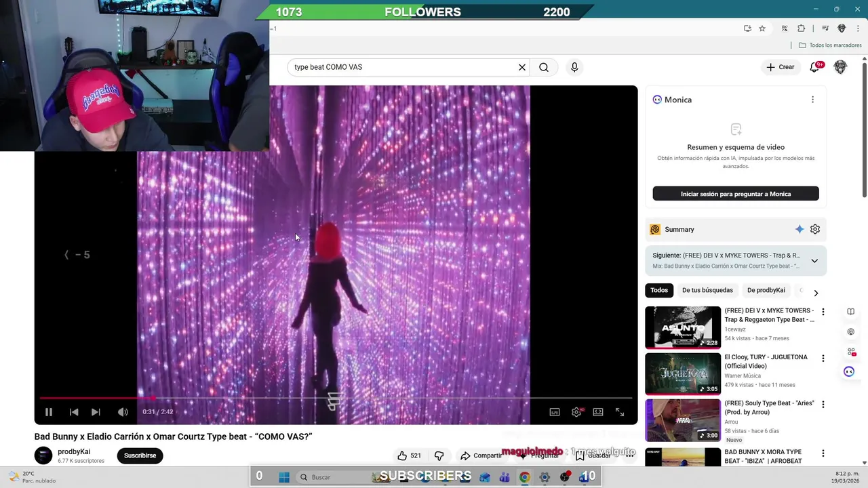Run the search with the magnifier button

click(544, 67)
